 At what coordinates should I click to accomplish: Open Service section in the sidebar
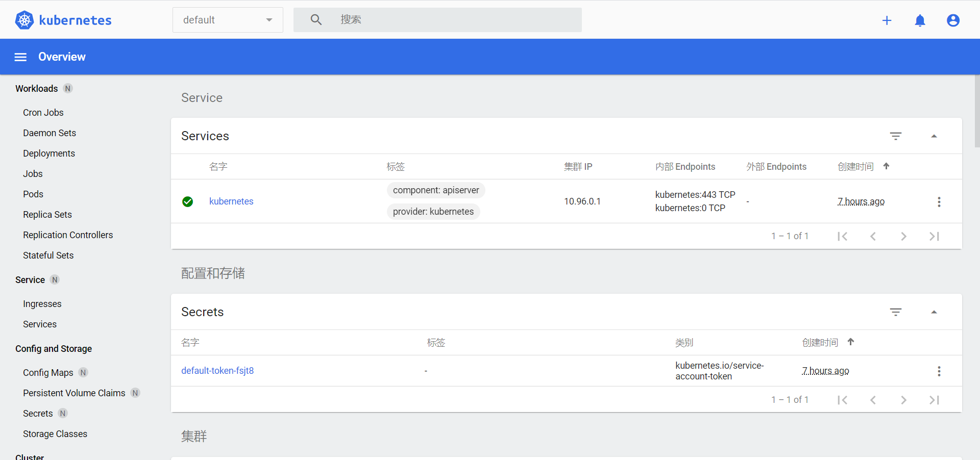pyautogui.click(x=30, y=280)
